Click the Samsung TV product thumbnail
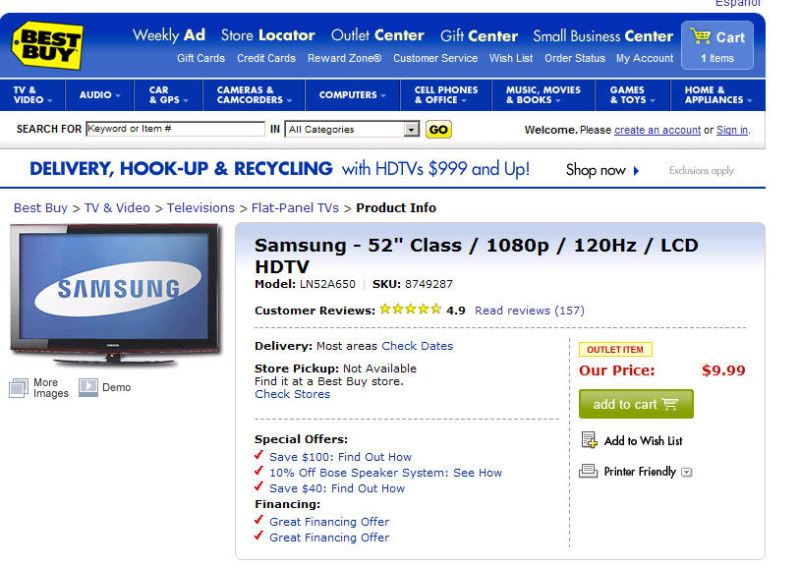 click(115, 294)
